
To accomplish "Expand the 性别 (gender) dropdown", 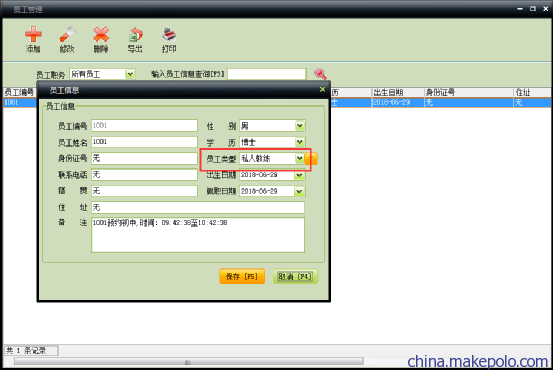I will pos(300,126).
